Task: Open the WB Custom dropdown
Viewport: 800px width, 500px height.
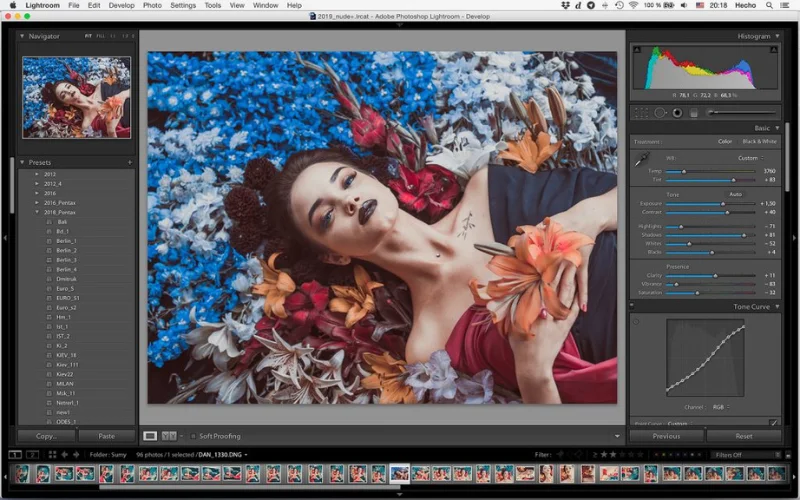Action: tap(752, 158)
